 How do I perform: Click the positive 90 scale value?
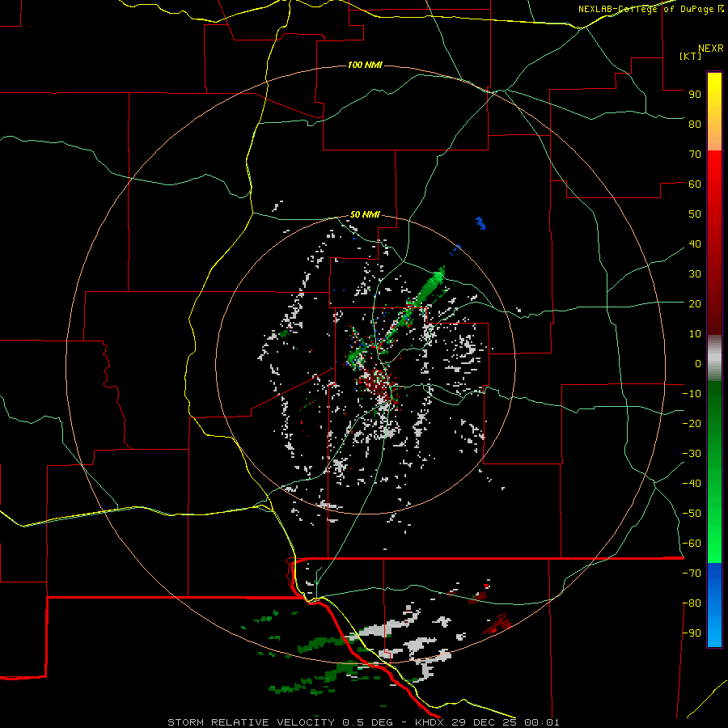click(695, 95)
